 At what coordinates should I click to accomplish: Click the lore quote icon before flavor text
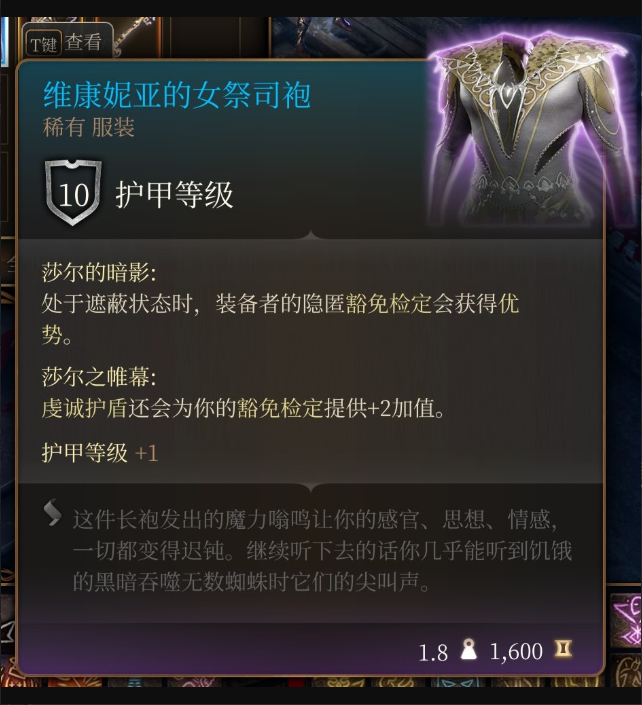(53, 512)
